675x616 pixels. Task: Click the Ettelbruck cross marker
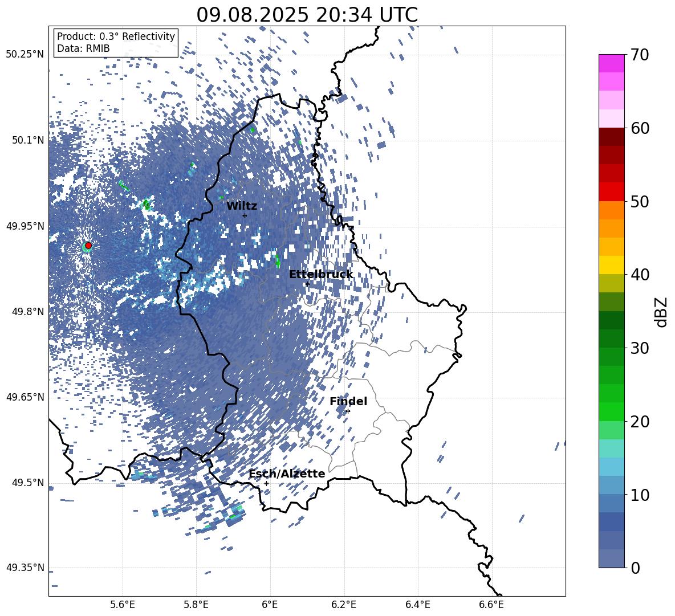click(307, 284)
